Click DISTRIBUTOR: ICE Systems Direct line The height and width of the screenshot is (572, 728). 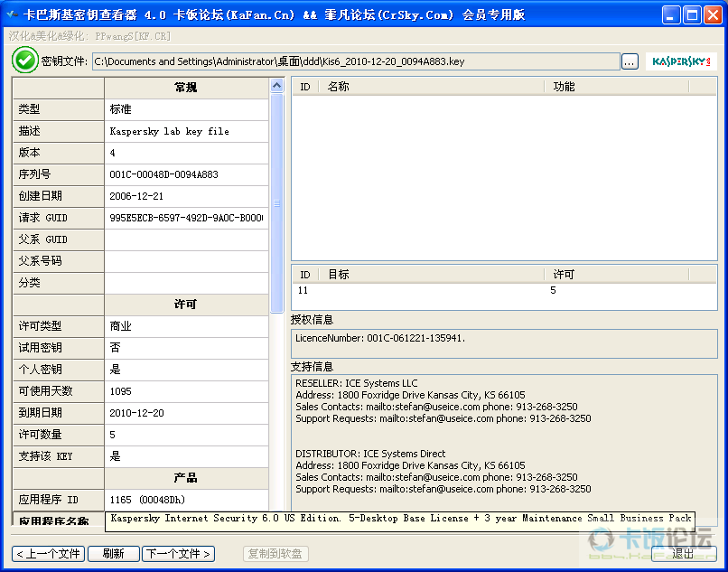(370, 454)
